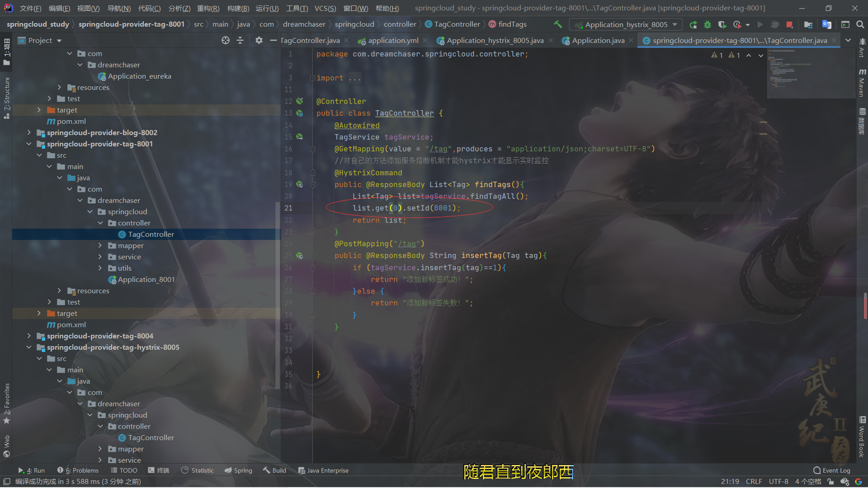Open Search Everywhere magnifier icon
Screen dimensions: 868x488
tap(860, 24)
